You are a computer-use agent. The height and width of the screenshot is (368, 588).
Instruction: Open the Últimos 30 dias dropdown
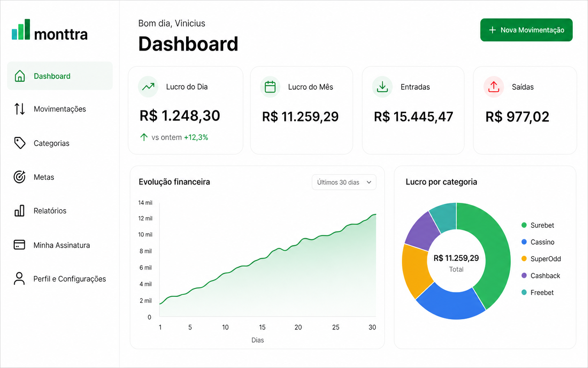[x=344, y=182]
